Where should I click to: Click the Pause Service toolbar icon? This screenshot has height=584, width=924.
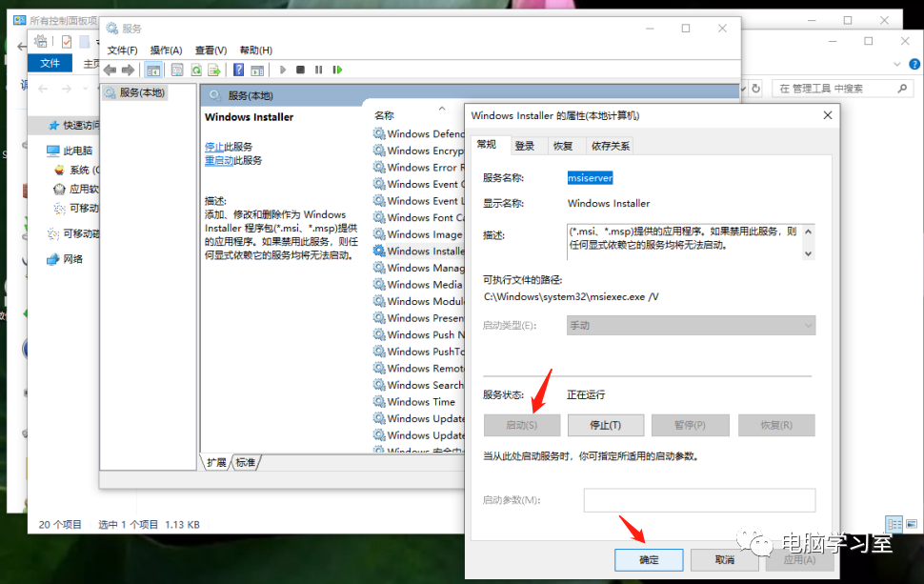[x=319, y=70]
